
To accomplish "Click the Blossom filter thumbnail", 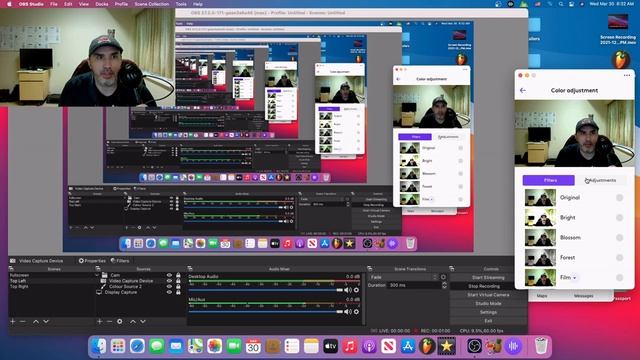I will pos(540,238).
